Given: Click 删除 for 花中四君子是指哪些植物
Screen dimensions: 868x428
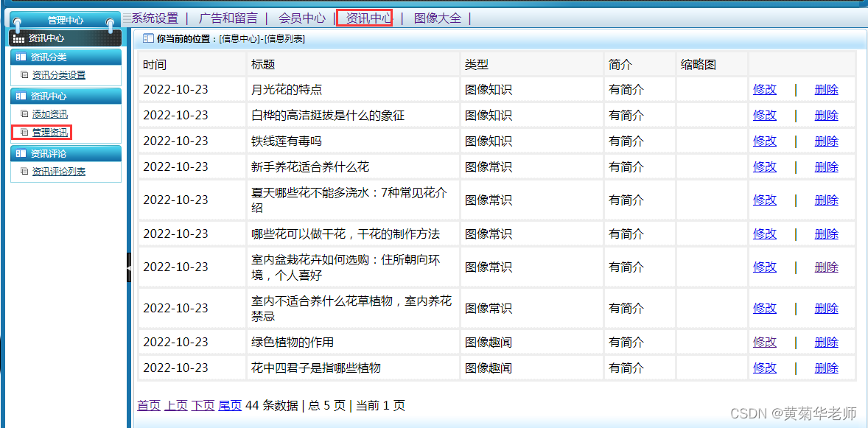Looking at the screenshot, I should click(826, 368).
